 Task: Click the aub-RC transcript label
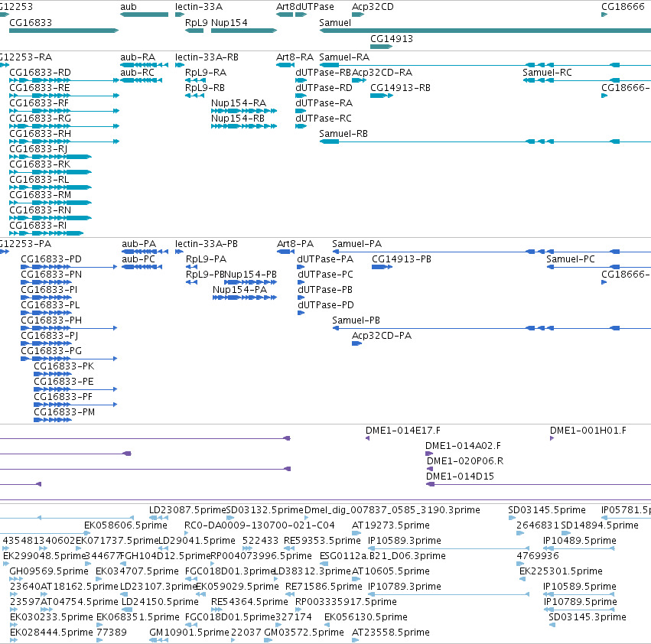tap(138, 72)
